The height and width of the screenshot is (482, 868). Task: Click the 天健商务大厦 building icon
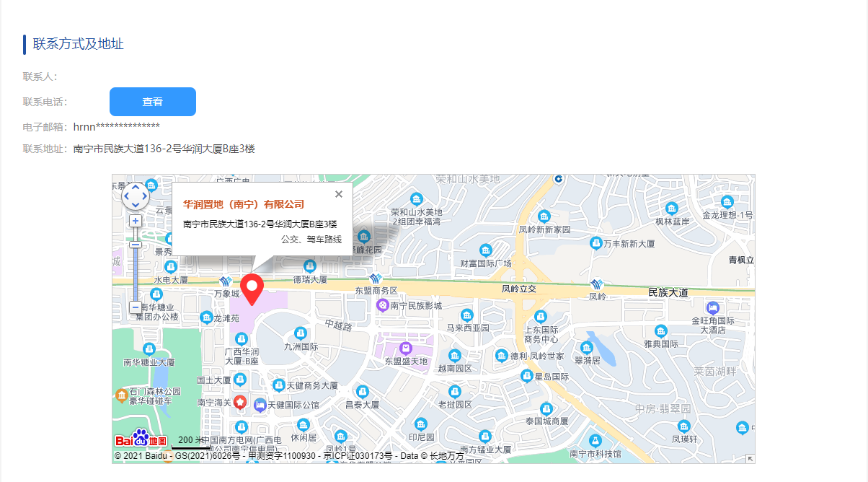click(278, 385)
